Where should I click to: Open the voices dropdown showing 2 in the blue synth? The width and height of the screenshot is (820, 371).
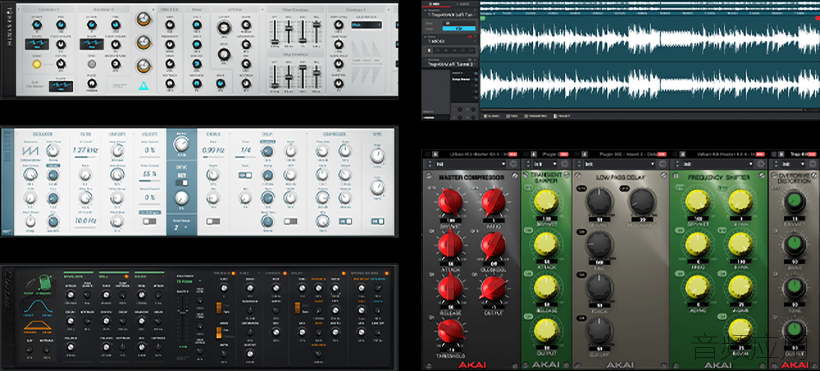pyautogui.click(x=181, y=228)
